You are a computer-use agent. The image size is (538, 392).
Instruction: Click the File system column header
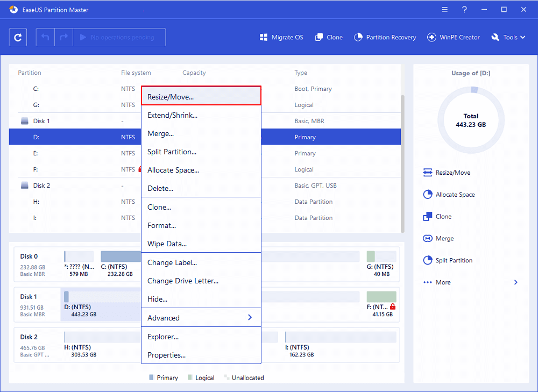(x=136, y=73)
